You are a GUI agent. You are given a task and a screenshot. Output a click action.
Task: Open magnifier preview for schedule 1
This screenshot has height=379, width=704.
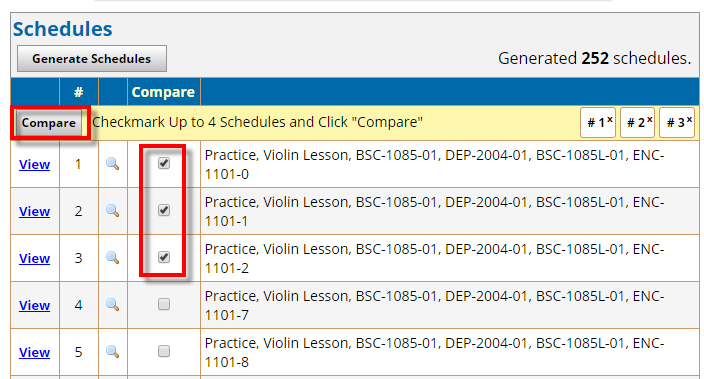coord(113,164)
